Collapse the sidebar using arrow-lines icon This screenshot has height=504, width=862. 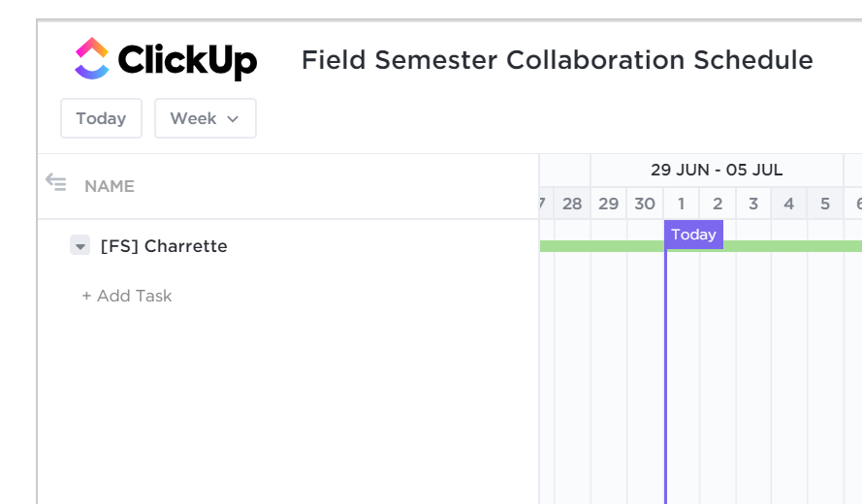click(56, 182)
